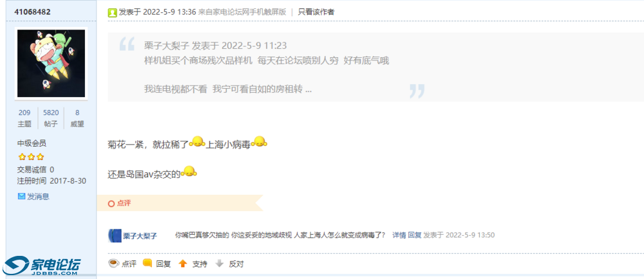Screen dimensions: 644x279
Task: Click the 点评 coffee cup icon
Action: 114,263
